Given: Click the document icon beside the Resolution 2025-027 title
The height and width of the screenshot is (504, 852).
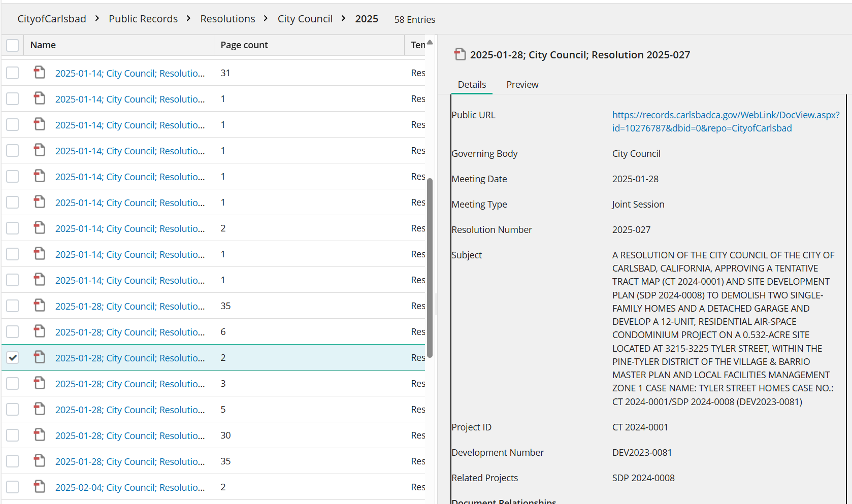Looking at the screenshot, I should pos(460,54).
